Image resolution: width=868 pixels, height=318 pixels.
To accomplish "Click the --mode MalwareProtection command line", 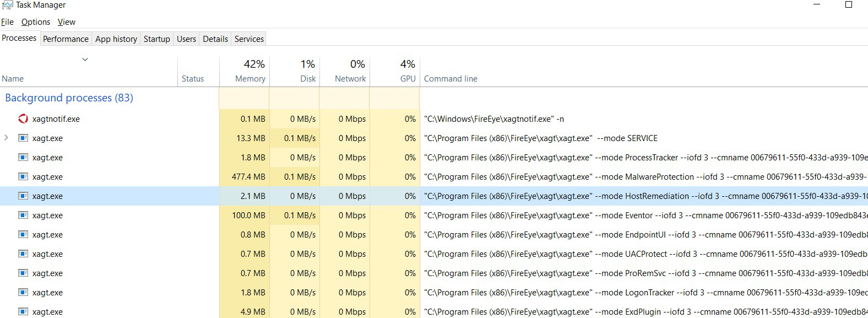I will tap(645, 177).
